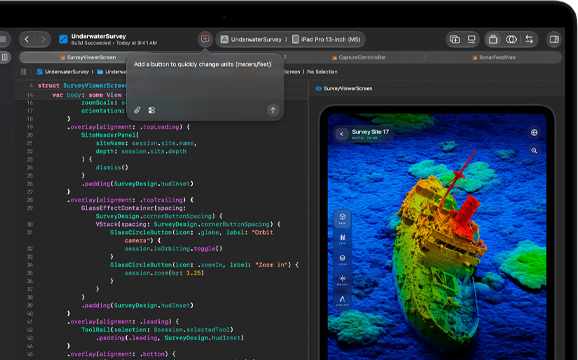578x360 pixels.
Task: Select the measure tool at the rail bottom
Action: tap(342, 300)
